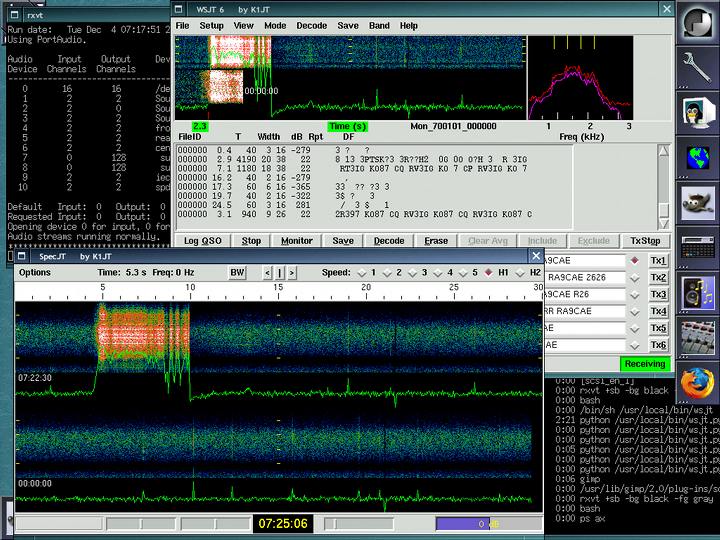Viewport: 720px width, 540px height.
Task: Adjust the dB level slider in SpecJT
Action: [x=489, y=523]
